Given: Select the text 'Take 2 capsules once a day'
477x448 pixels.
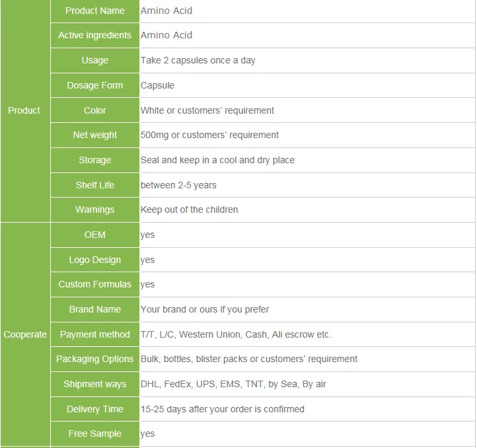Looking at the screenshot, I should pos(198,60).
